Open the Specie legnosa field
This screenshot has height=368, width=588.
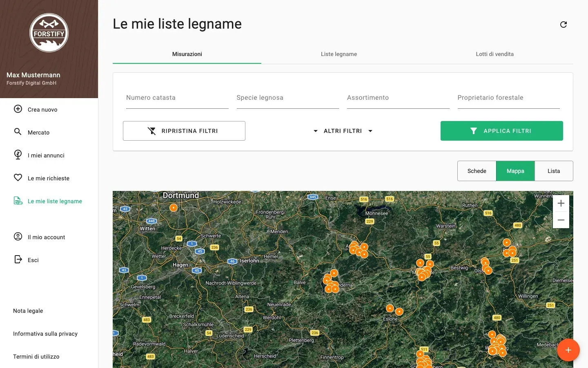(288, 98)
